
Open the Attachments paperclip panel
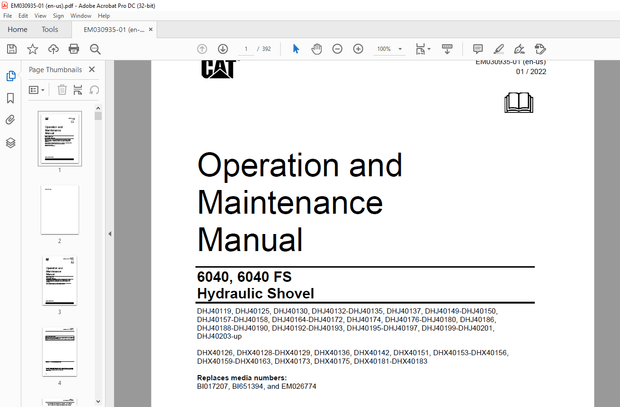pos(11,120)
